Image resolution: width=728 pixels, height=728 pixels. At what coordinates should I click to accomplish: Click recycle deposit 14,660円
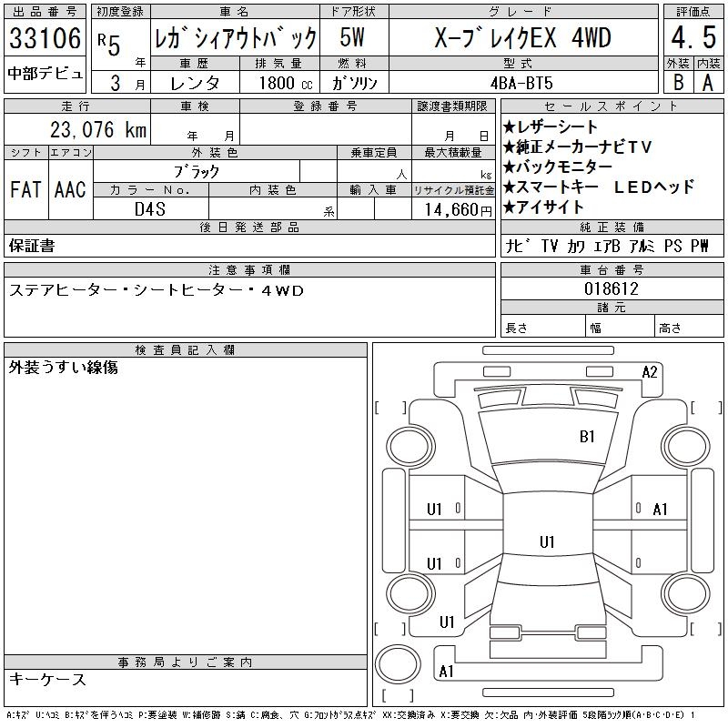(459, 210)
